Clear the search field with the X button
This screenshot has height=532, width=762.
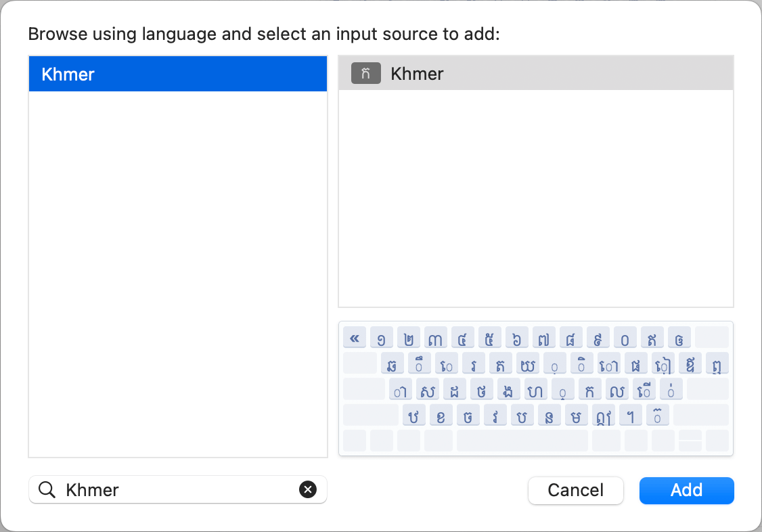(308, 490)
